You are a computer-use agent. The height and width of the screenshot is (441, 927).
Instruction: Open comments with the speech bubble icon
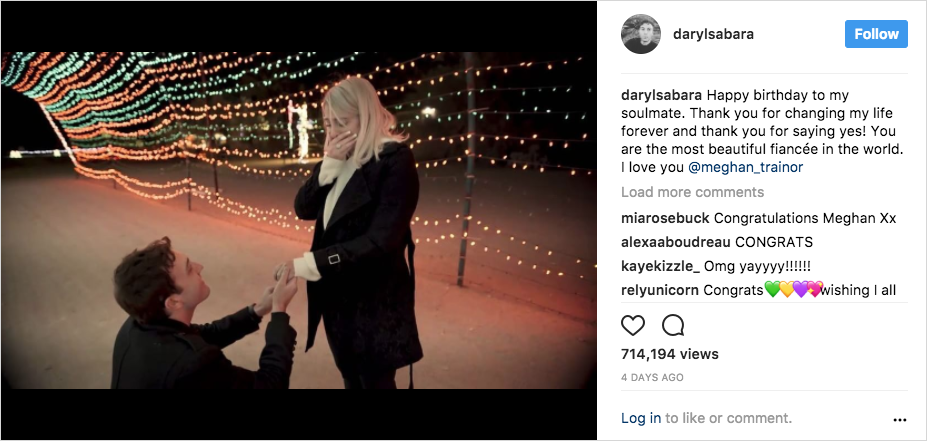click(x=673, y=325)
